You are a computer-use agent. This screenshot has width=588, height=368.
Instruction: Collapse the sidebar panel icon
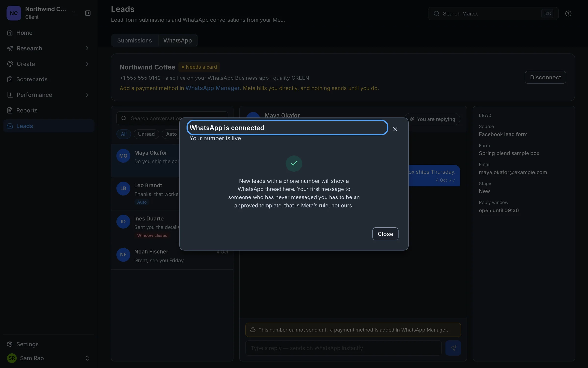[x=88, y=13]
